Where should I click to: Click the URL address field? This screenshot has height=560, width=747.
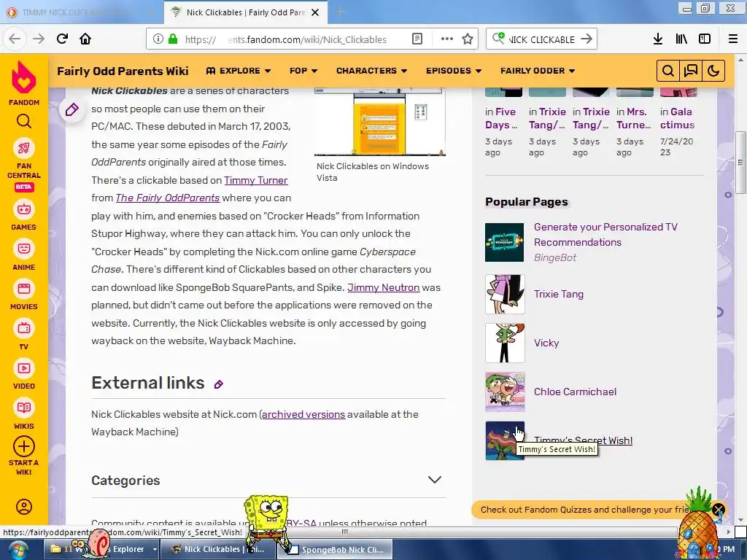295,39
